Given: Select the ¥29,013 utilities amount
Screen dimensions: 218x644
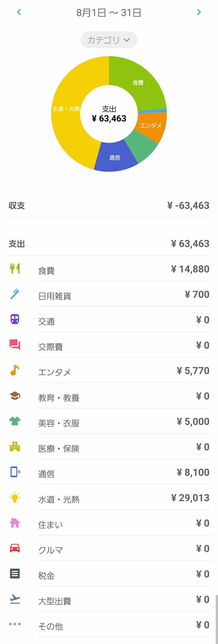Looking at the screenshot, I should pyautogui.click(x=190, y=498).
